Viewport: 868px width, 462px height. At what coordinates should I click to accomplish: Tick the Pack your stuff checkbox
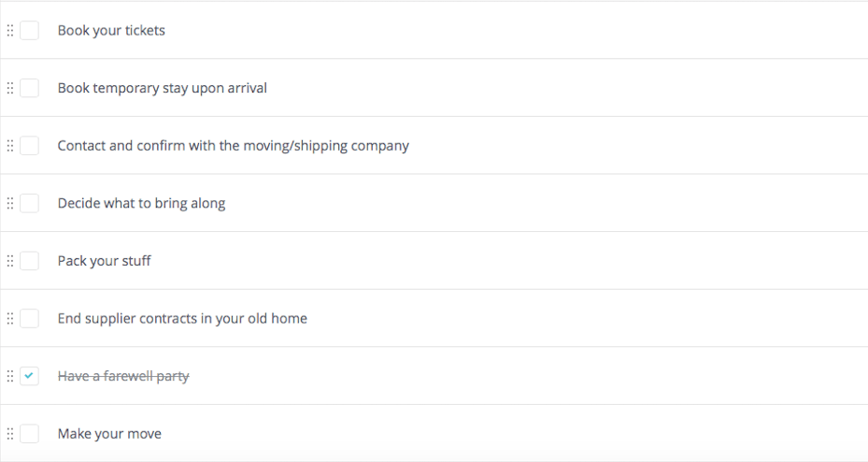[x=30, y=261]
